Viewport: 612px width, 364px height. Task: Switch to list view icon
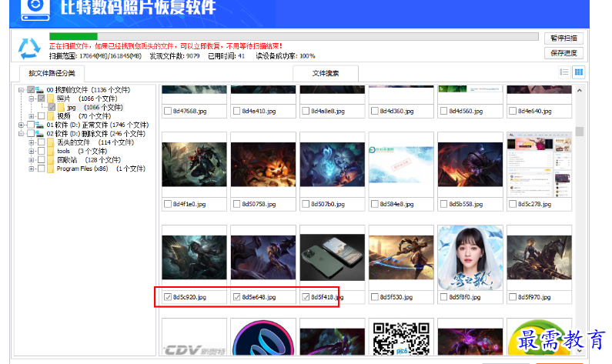pyautogui.click(x=564, y=72)
